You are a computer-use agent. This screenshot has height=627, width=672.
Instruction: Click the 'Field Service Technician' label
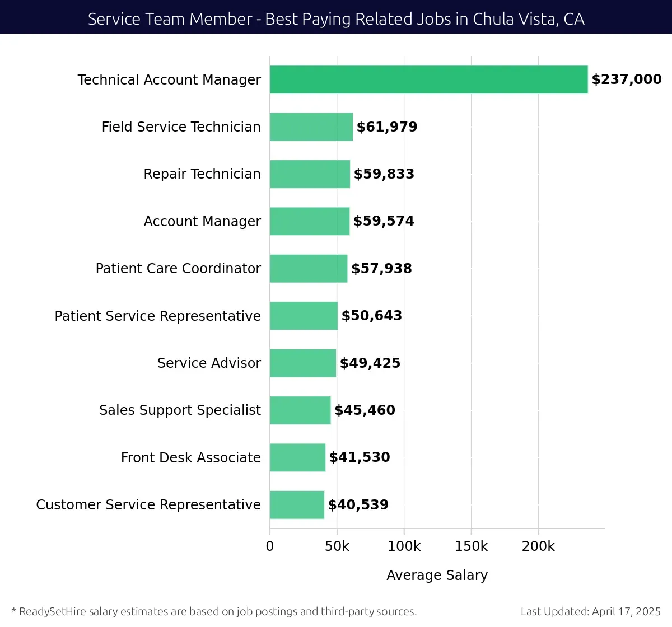pos(181,127)
